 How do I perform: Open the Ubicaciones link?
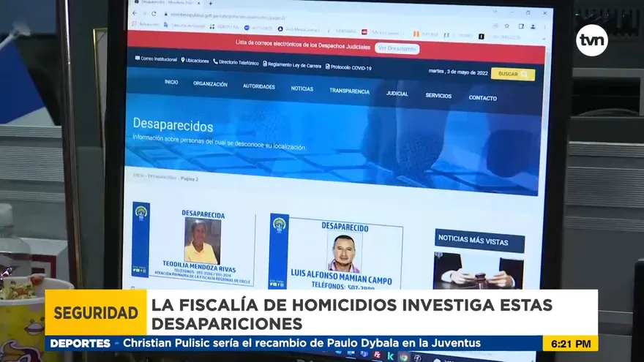click(x=195, y=60)
